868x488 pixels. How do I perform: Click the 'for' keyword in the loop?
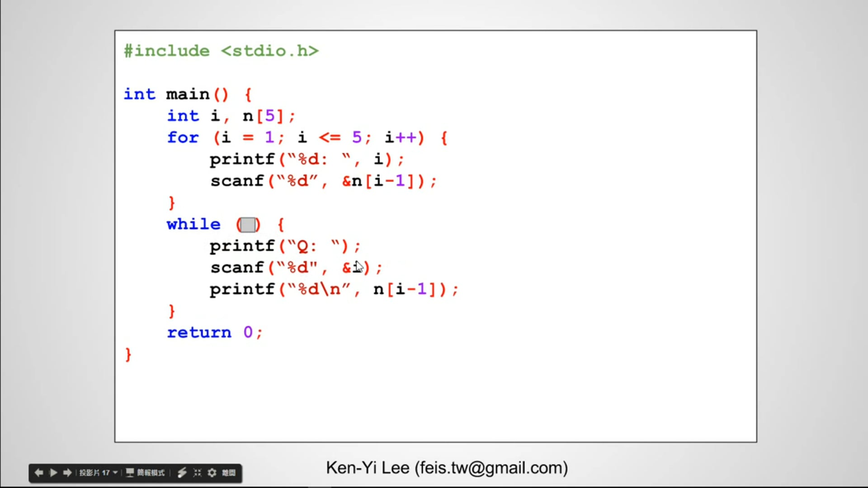pos(183,137)
